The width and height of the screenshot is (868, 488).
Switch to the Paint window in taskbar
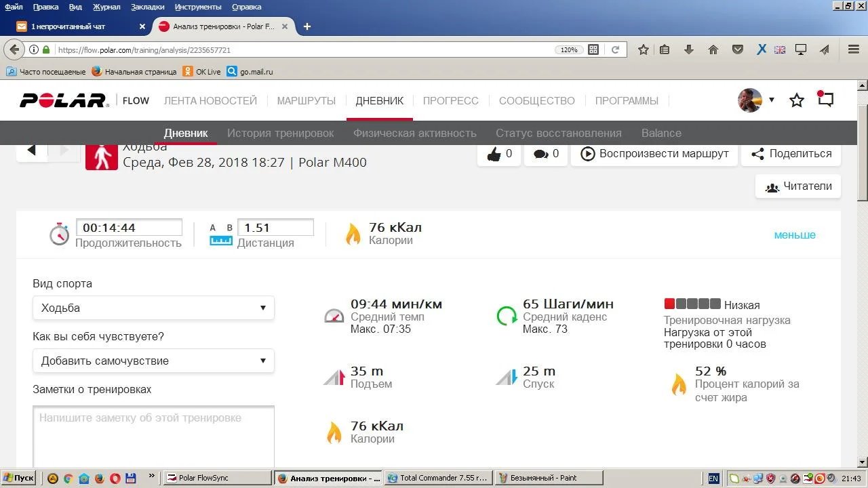(x=547, y=478)
